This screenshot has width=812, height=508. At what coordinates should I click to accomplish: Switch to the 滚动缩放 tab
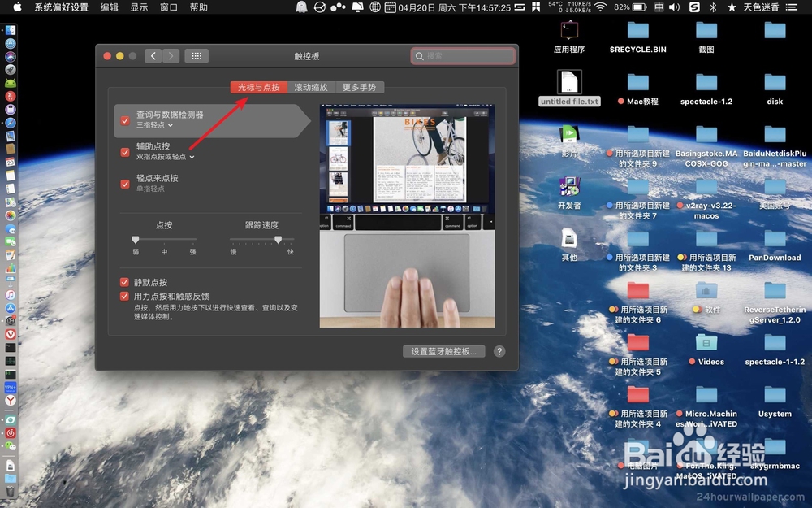[x=311, y=87]
